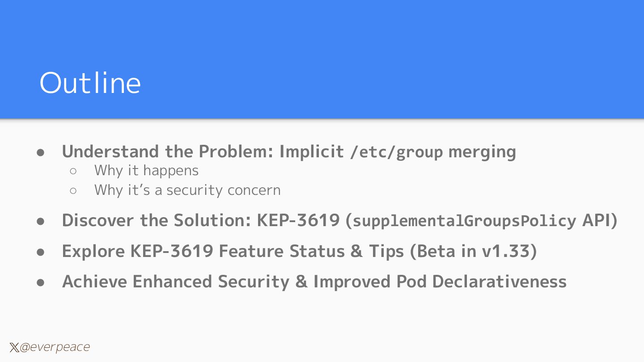Click the filled bullet before "Understand the Problem"

click(x=41, y=152)
